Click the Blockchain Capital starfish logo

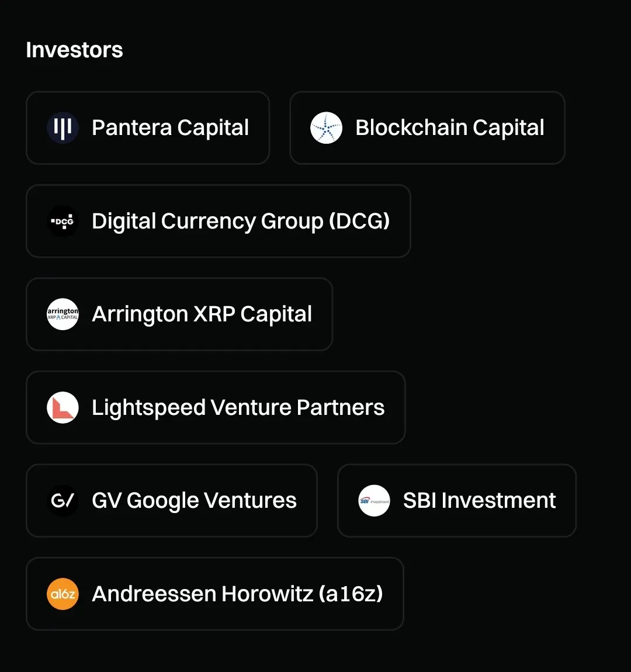326,128
